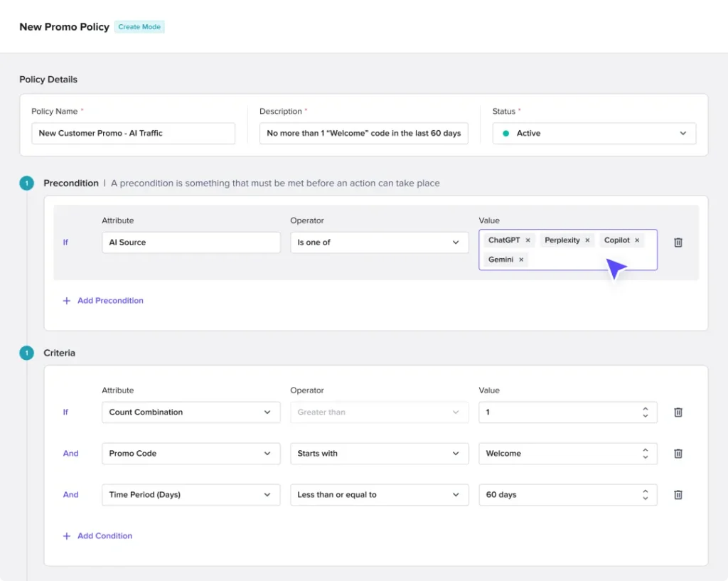Click the plus icon beside Add Precondition
The height and width of the screenshot is (581, 728).
(x=67, y=301)
